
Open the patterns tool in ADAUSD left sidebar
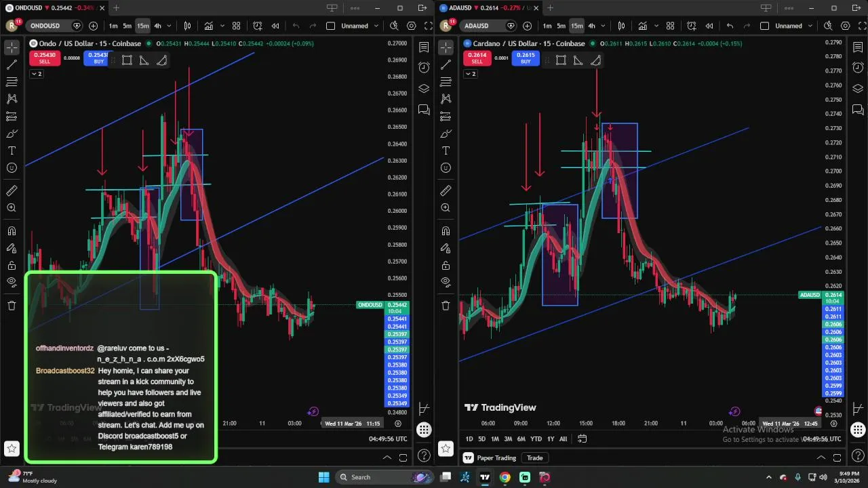tap(446, 99)
